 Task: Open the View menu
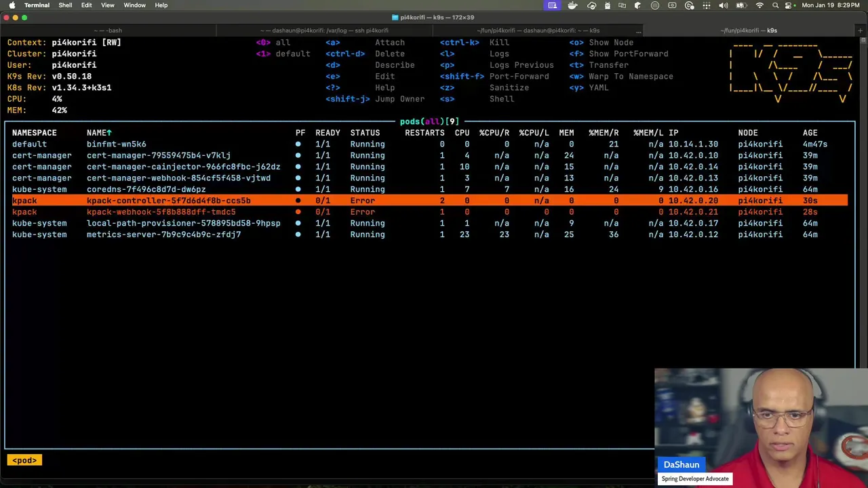click(108, 5)
